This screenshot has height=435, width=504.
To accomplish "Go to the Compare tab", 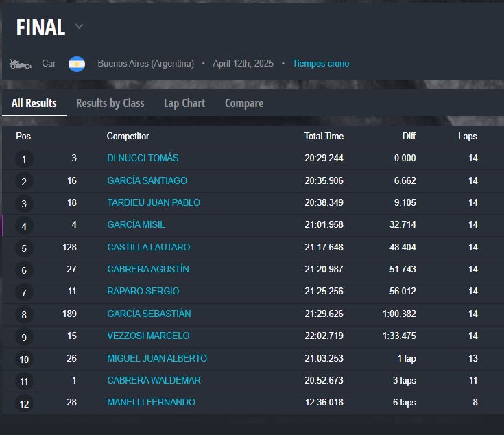I will point(244,104).
